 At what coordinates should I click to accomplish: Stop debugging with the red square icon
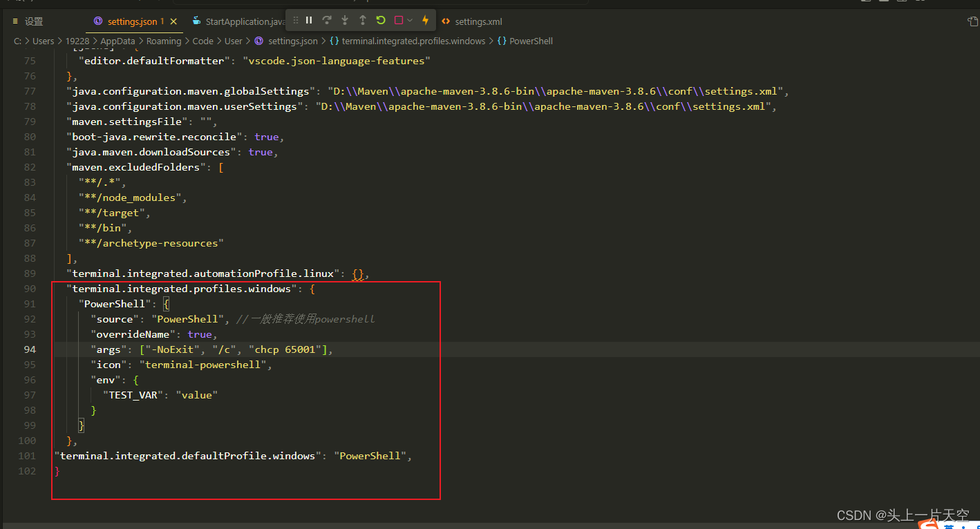pyautogui.click(x=399, y=21)
